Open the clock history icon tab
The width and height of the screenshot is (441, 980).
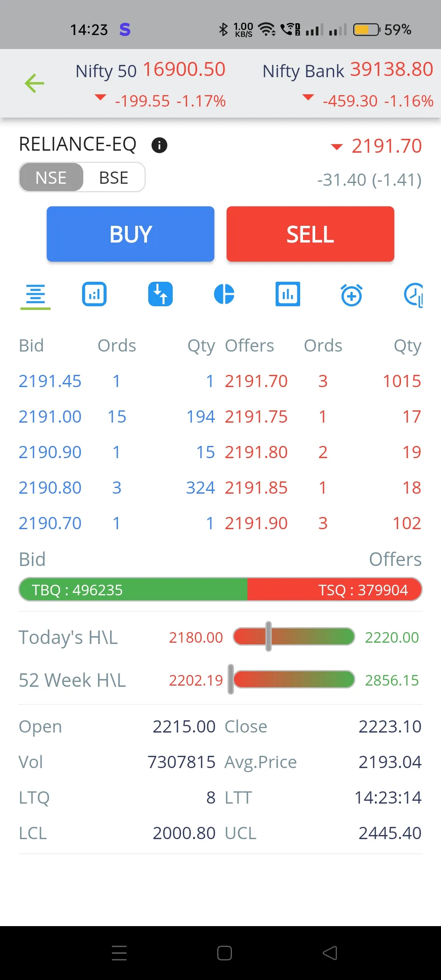413,294
